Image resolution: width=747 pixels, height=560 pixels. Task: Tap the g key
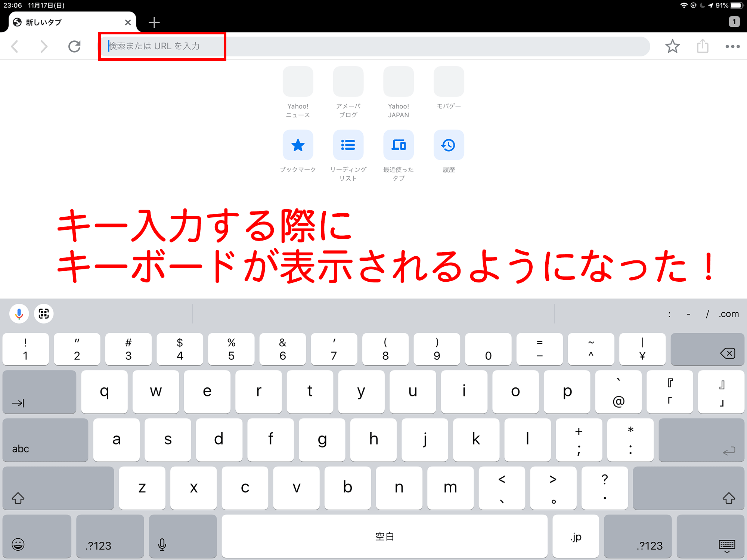coord(322,440)
